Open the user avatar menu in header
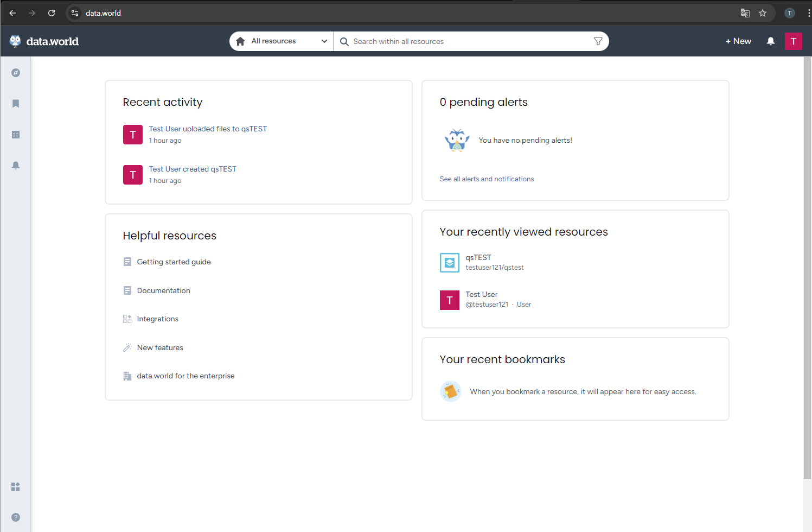 tap(793, 41)
